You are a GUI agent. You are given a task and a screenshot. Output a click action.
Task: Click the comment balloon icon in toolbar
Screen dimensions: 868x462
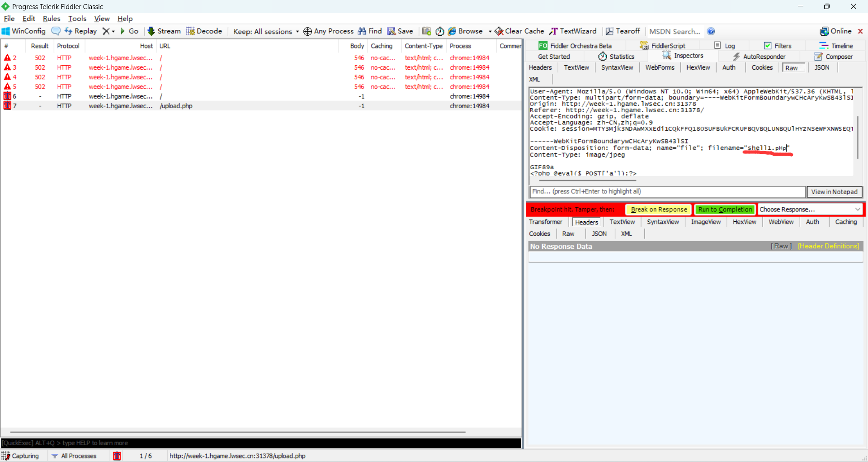click(56, 31)
